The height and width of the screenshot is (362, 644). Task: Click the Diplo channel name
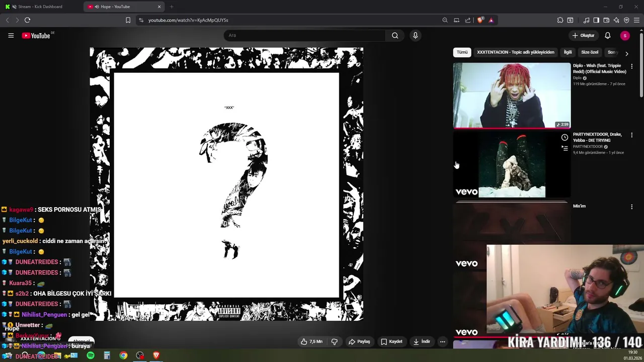click(577, 78)
